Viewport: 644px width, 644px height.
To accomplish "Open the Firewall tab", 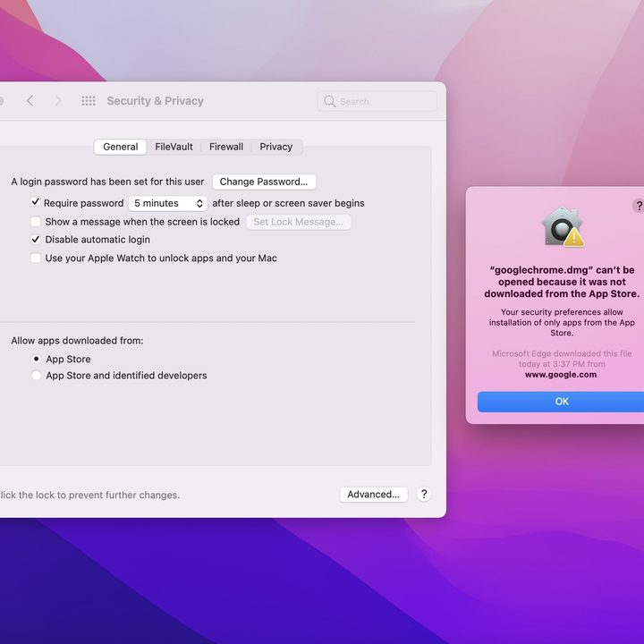I will [226, 147].
